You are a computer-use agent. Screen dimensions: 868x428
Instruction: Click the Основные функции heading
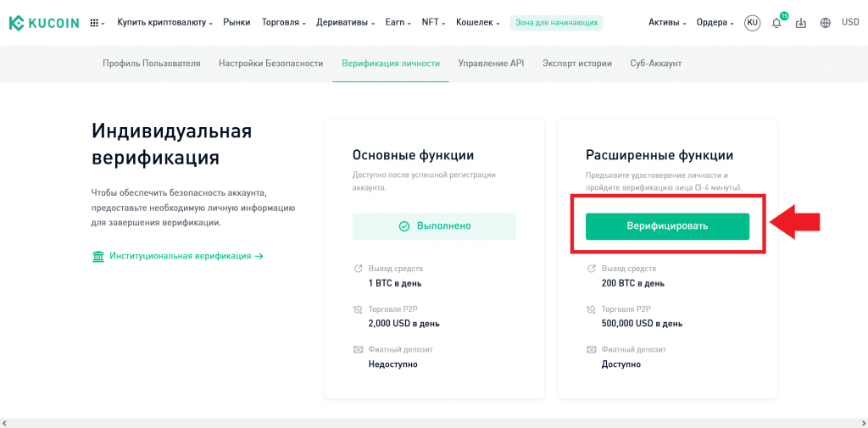point(413,154)
